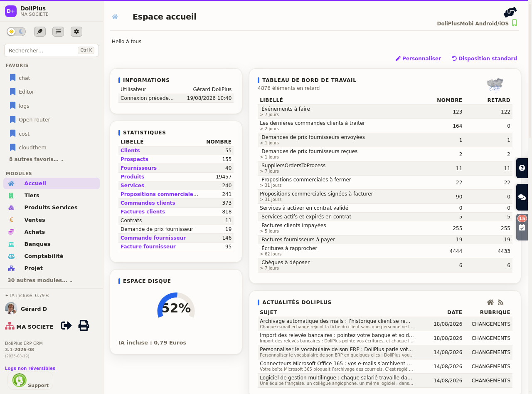Click the print icon

tap(84, 325)
